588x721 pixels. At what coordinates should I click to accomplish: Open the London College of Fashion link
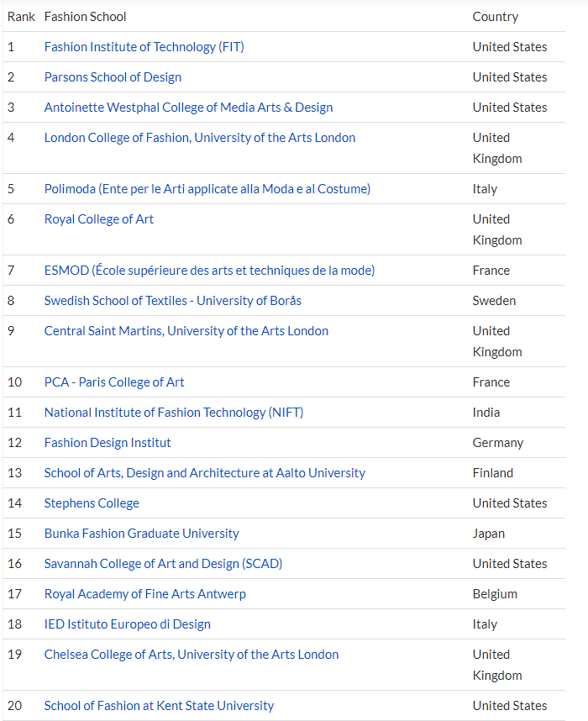200,138
